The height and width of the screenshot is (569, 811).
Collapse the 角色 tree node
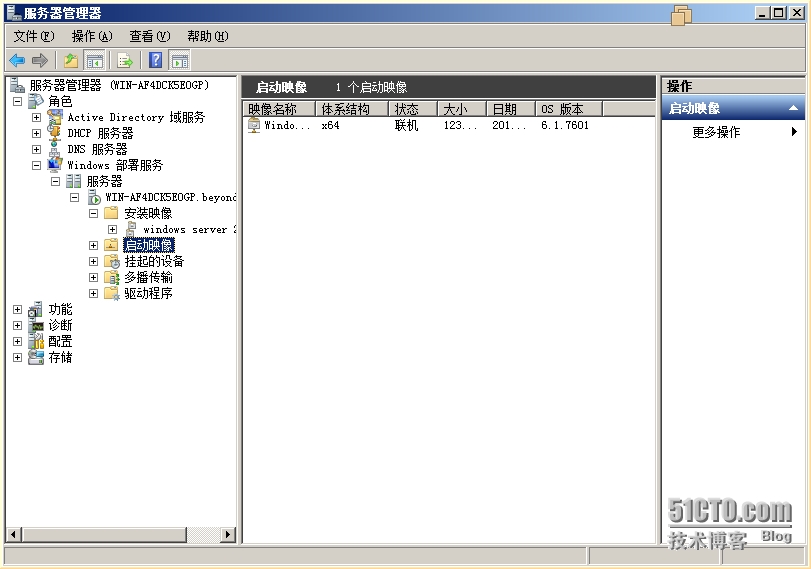pos(17,101)
